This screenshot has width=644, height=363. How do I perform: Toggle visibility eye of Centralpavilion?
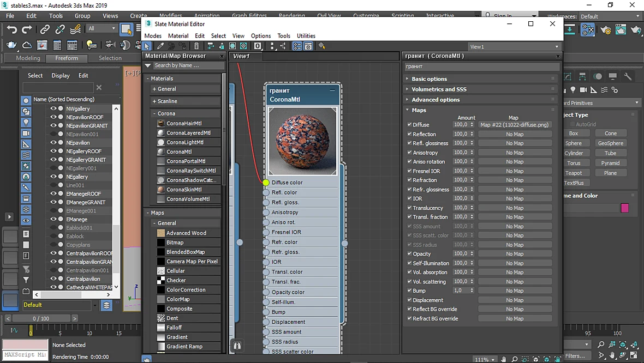coord(53,279)
